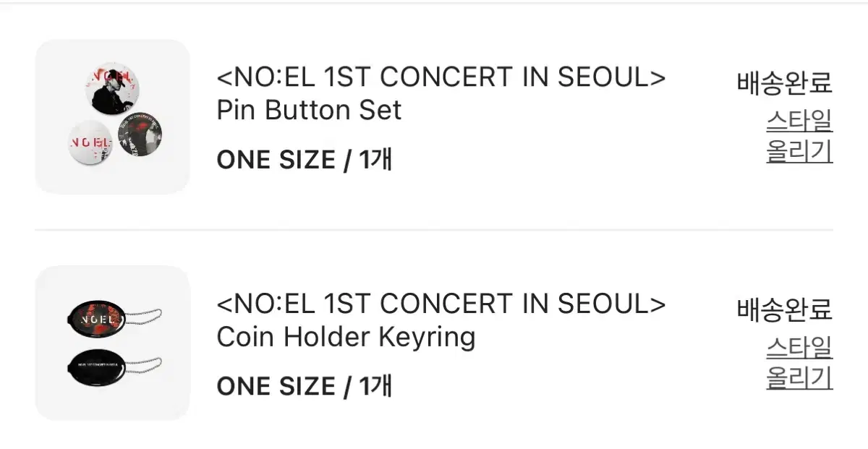Screen dimensions: 868x449
Task: Click 배송완료 status of Pin Button Set
Action: point(785,83)
